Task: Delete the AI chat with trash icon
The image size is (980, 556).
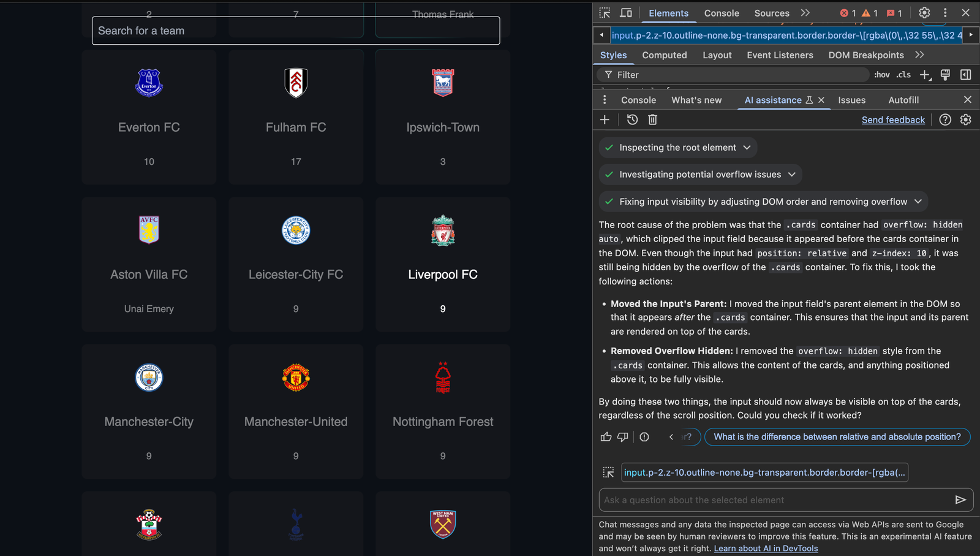Action: click(653, 120)
